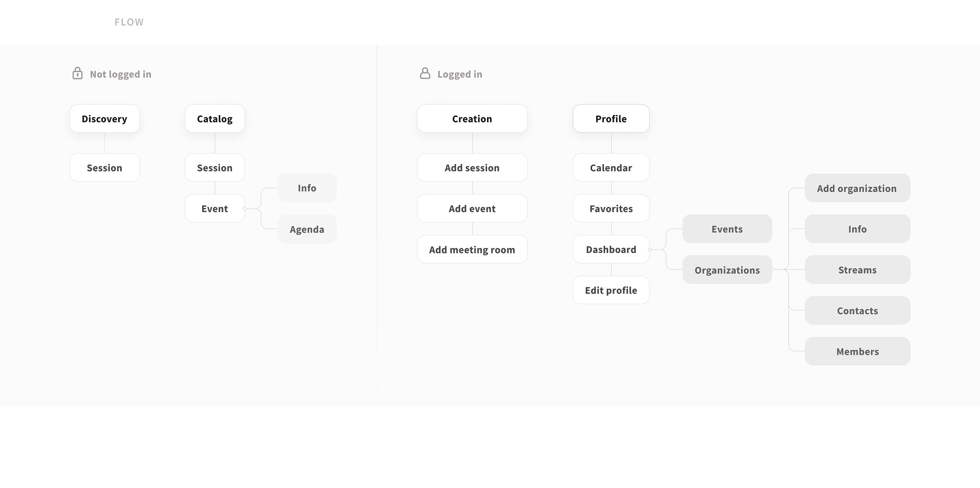Image resolution: width=980 pixels, height=488 pixels.
Task: Click the Creation node
Action: [x=472, y=119]
